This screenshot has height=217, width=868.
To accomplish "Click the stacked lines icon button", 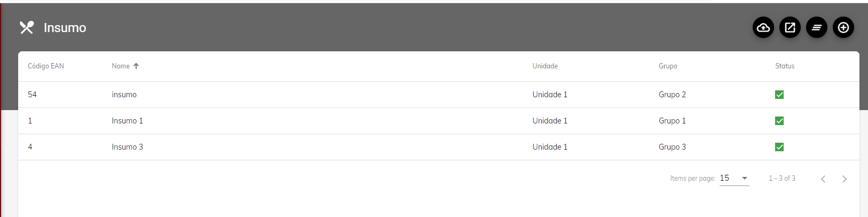I will click(817, 28).
